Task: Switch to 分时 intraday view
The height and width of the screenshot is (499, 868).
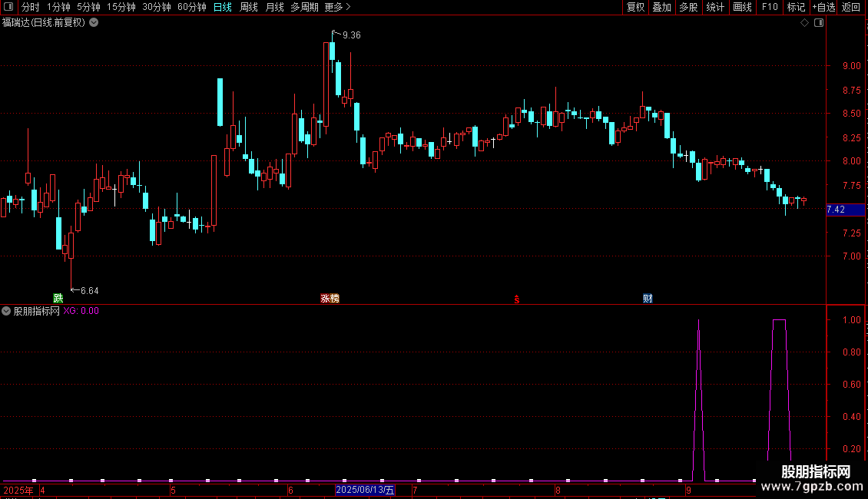Action: click(x=31, y=7)
